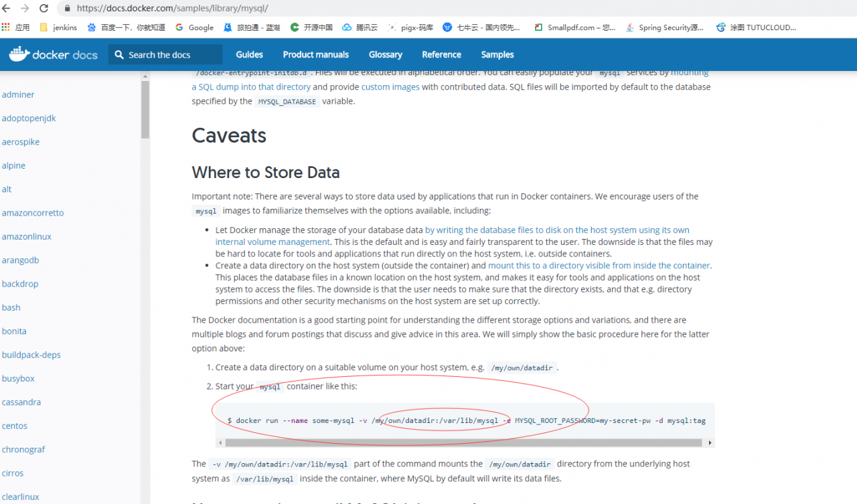Open busybox in the sidebar
This screenshot has height=504, width=857.
18,378
